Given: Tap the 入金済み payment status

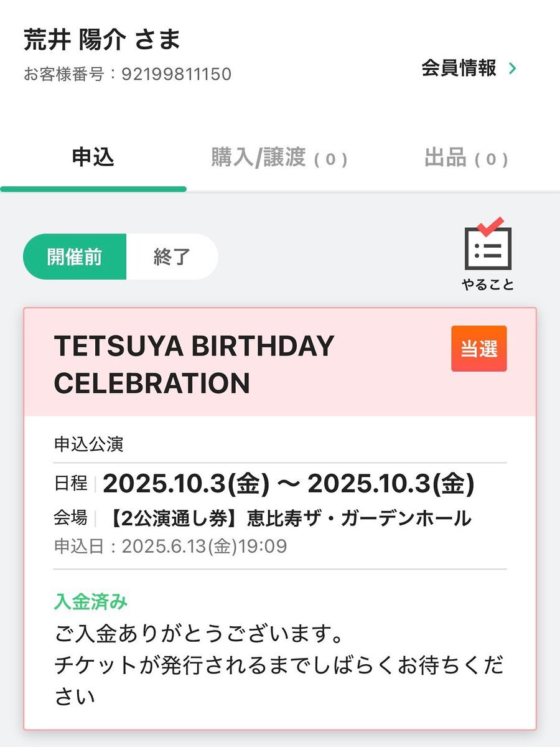Looking at the screenshot, I should point(91,602).
